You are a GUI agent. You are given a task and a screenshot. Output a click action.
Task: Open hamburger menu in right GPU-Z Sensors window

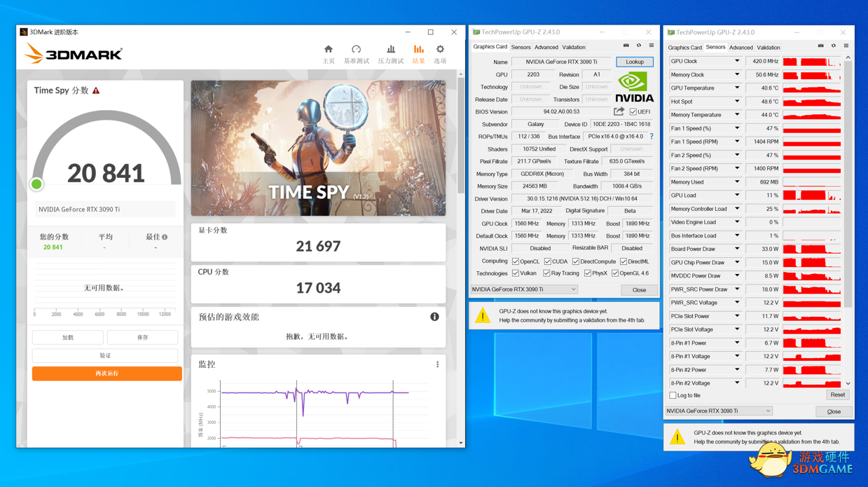[846, 46]
